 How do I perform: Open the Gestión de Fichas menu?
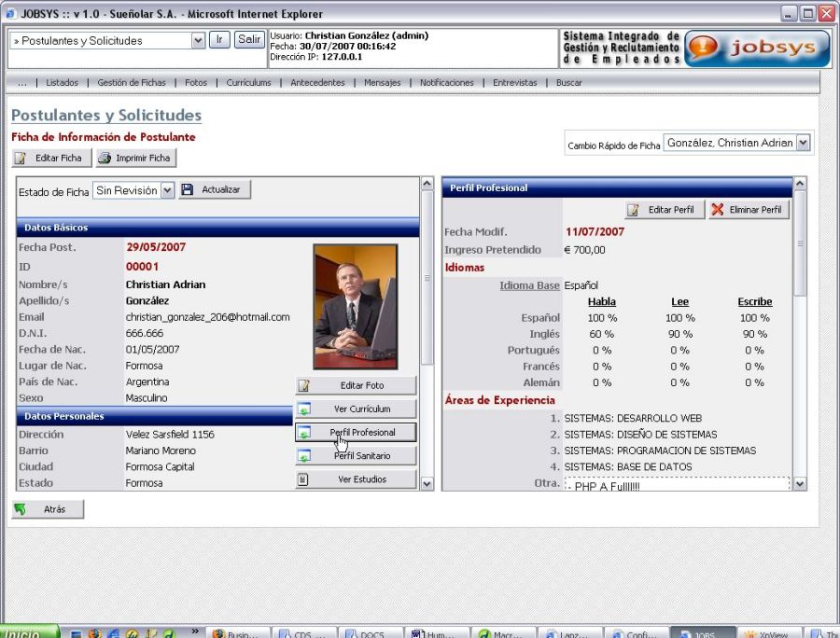[x=132, y=83]
